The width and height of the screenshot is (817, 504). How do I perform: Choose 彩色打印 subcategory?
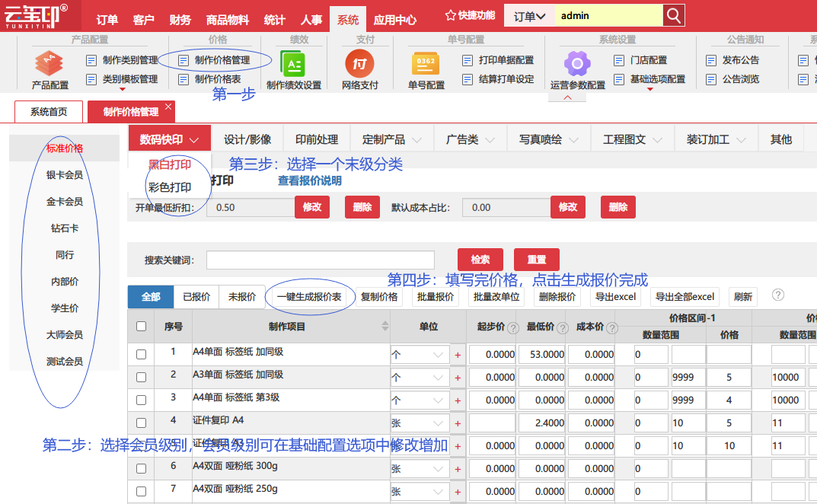(170, 187)
